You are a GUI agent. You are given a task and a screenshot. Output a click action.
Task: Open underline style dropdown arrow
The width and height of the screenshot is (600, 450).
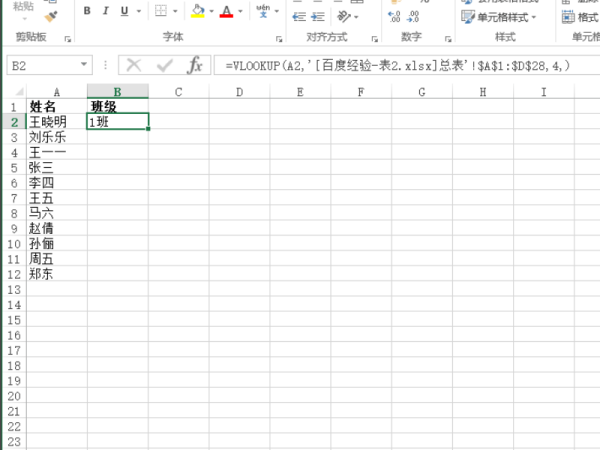click(x=139, y=11)
